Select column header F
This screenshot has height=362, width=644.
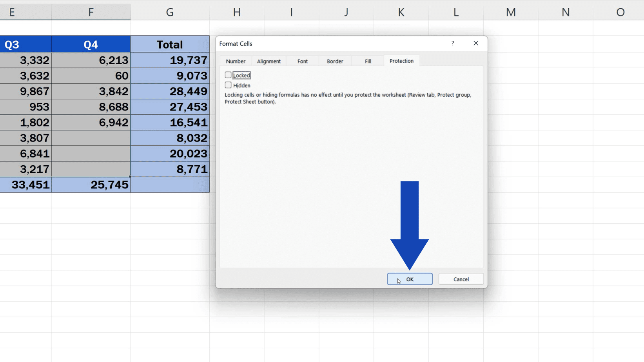pyautogui.click(x=91, y=12)
